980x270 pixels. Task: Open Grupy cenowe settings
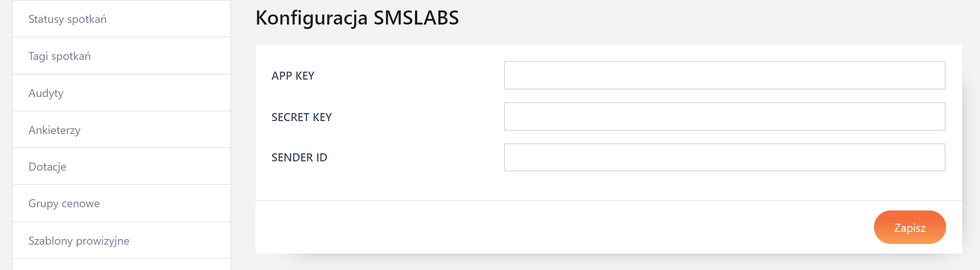64,204
